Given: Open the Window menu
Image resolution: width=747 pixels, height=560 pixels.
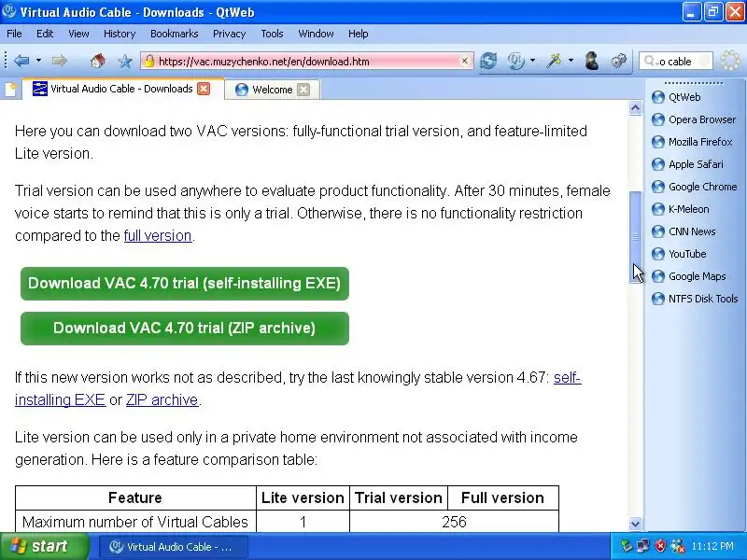Looking at the screenshot, I should [316, 34].
